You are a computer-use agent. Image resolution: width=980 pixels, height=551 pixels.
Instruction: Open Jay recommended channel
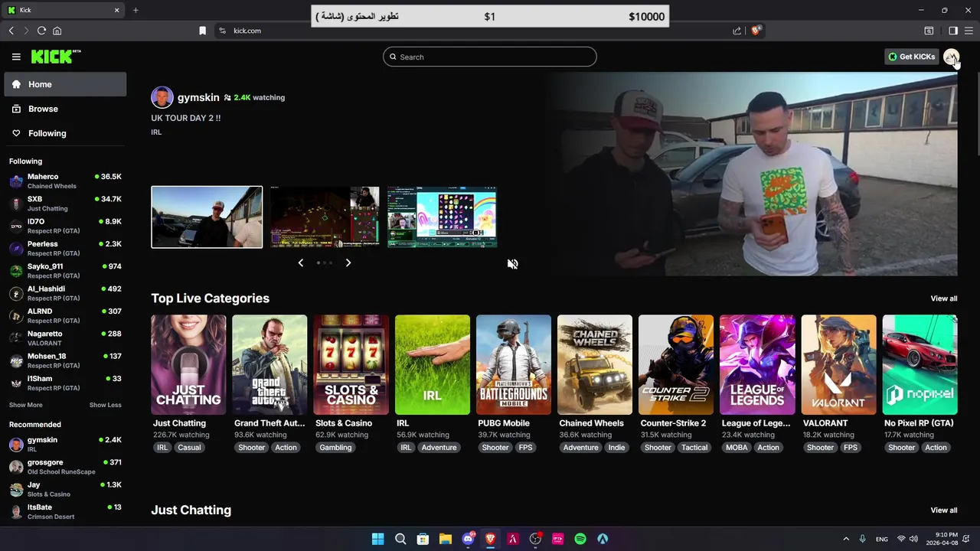tap(65, 489)
